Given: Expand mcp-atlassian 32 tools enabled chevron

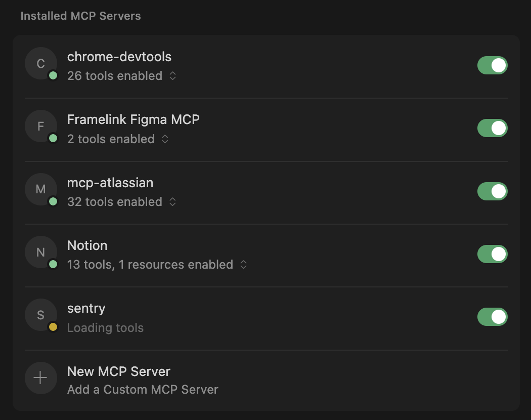Looking at the screenshot, I should (173, 202).
